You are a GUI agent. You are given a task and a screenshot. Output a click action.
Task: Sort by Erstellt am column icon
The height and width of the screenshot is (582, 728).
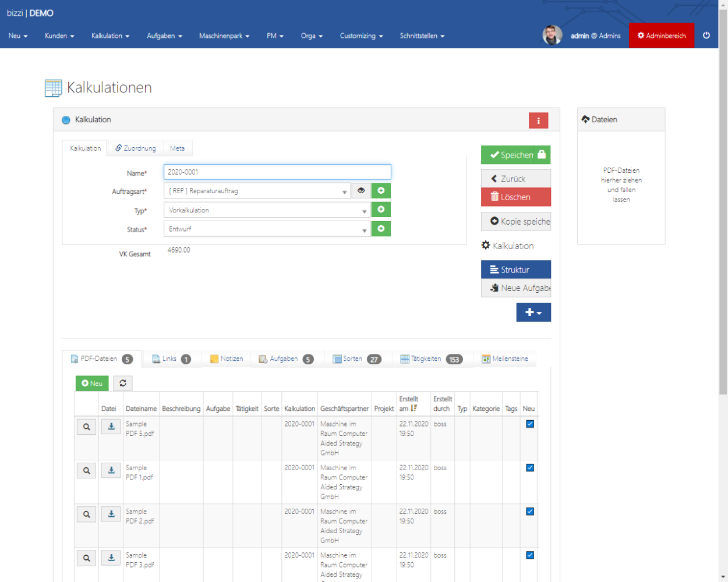414,409
